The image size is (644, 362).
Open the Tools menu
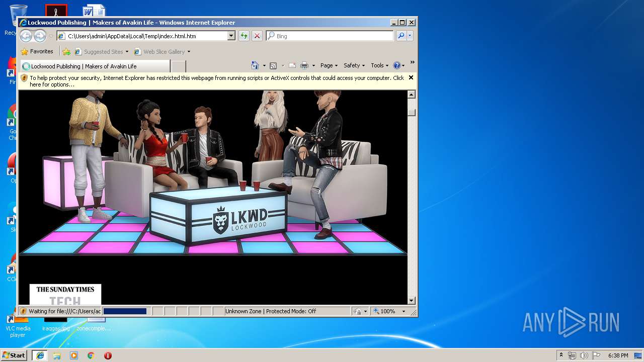(x=380, y=65)
